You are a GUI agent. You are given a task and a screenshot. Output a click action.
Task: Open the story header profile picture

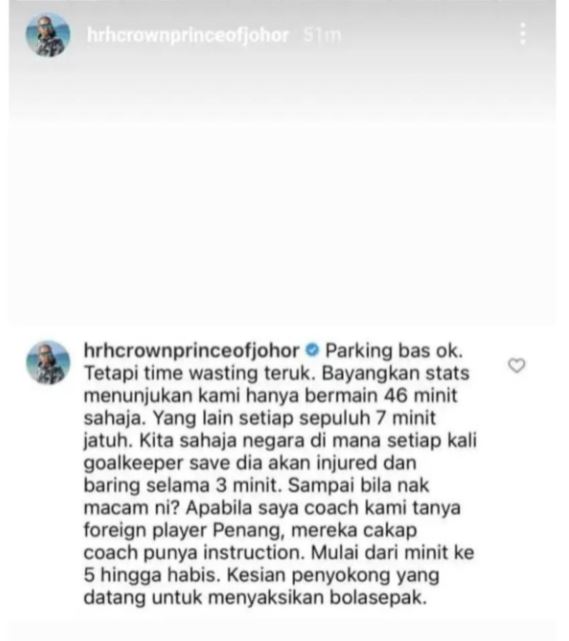tap(48, 34)
